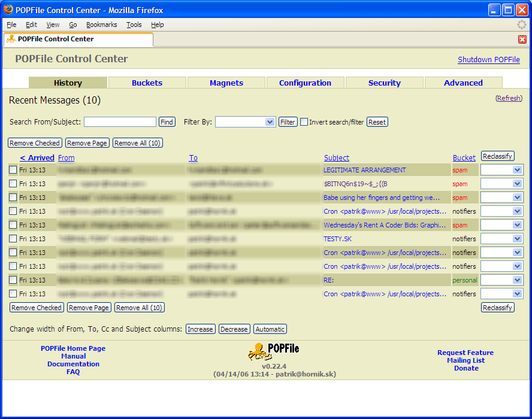Viewport: 532px width, 419px height.
Task: Click the Reset button
Action: pyautogui.click(x=377, y=122)
